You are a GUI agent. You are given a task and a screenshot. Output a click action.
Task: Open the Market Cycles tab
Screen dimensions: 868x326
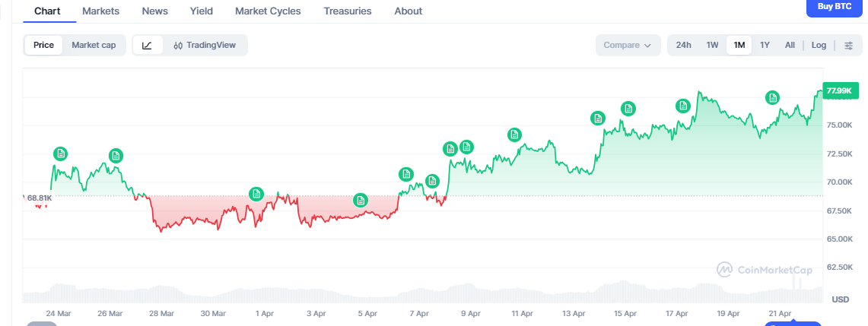click(268, 11)
